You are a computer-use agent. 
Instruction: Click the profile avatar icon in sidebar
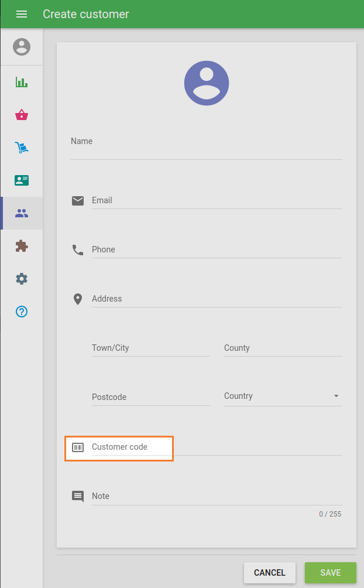click(22, 46)
